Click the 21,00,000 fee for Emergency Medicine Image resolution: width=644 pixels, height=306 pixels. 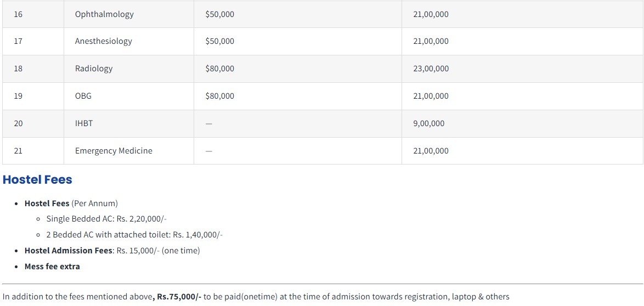point(431,151)
